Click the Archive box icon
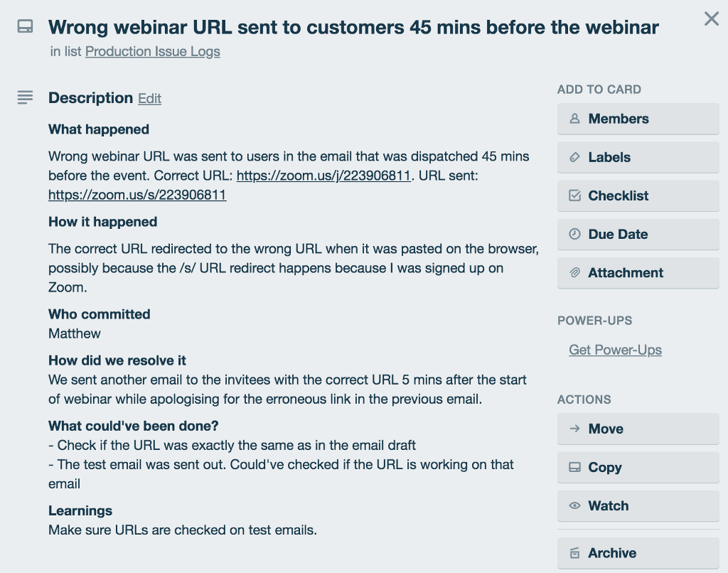Image resolution: width=728 pixels, height=573 pixels. pyautogui.click(x=574, y=552)
